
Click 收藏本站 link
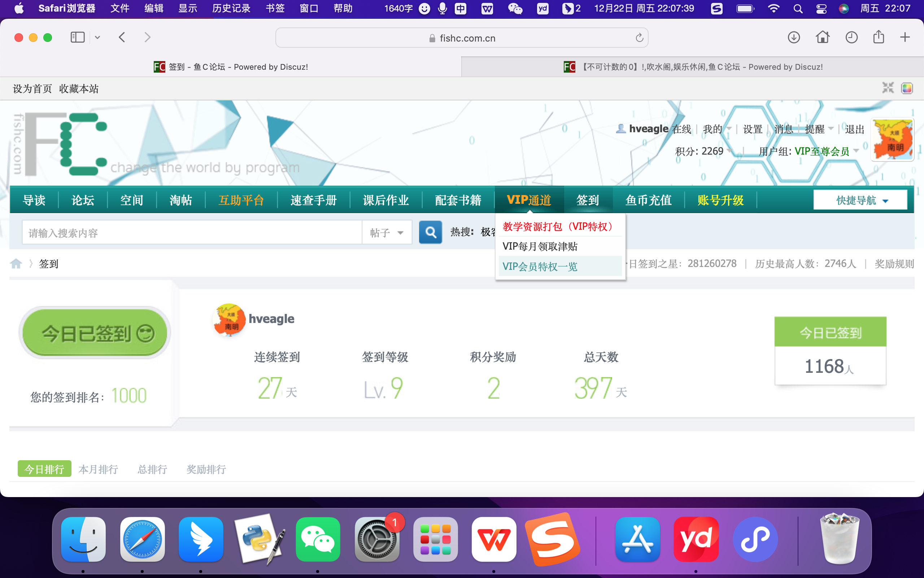(x=79, y=89)
